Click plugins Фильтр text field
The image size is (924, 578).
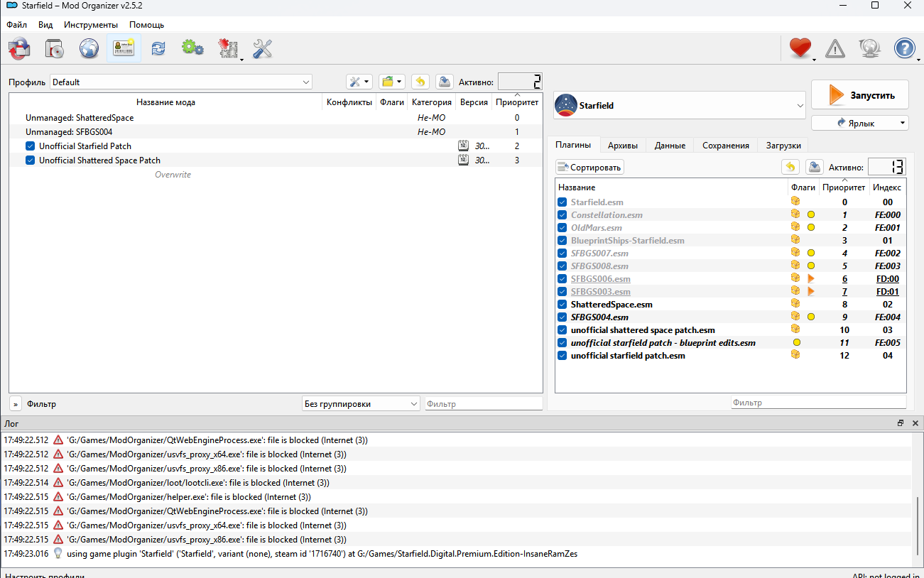pos(819,403)
